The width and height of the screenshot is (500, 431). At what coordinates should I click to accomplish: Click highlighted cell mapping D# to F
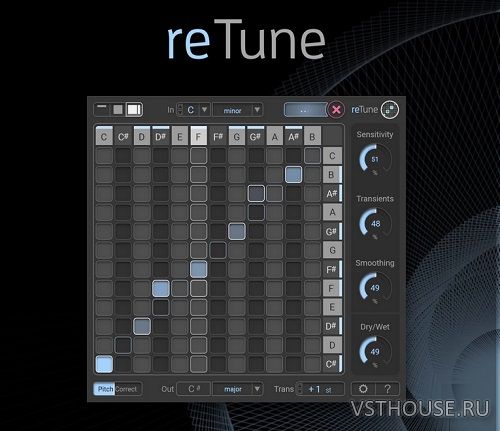tap(161, 288)
